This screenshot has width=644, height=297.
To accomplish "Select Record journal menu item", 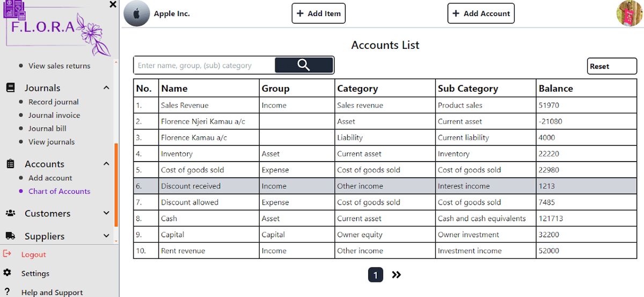I will tap(53, 102).
